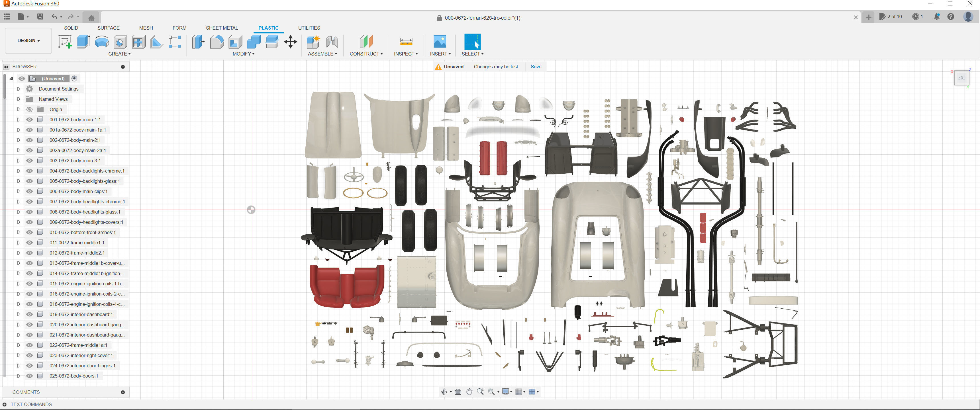Image resolution: width=980 pixels, height=410 pixels.
Task: Switch to the SHEET METAL tab
Action: point(222,28)
